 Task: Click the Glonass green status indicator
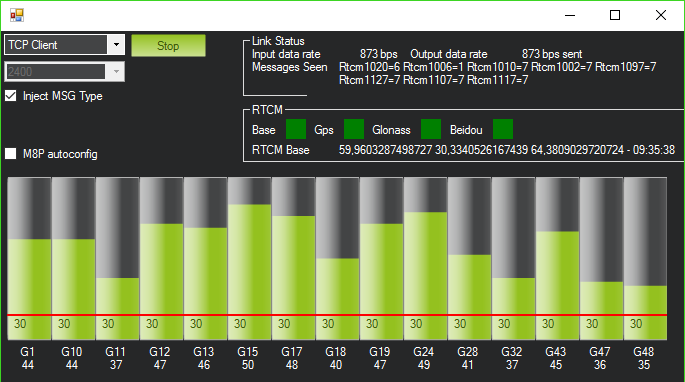pyautogui.click(x=431, y=129)
